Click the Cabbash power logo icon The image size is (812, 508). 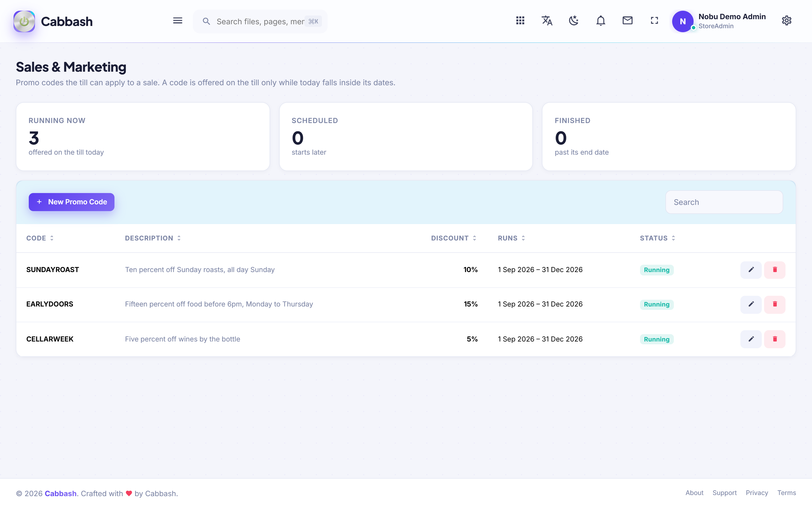tap(24, 21)
